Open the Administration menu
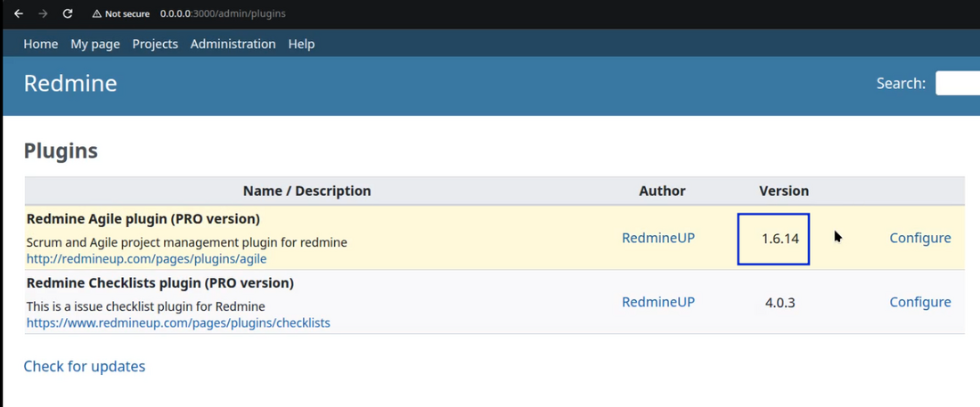Image resolution: width=980 pixels, height=407 pixels. pos(233,44)
